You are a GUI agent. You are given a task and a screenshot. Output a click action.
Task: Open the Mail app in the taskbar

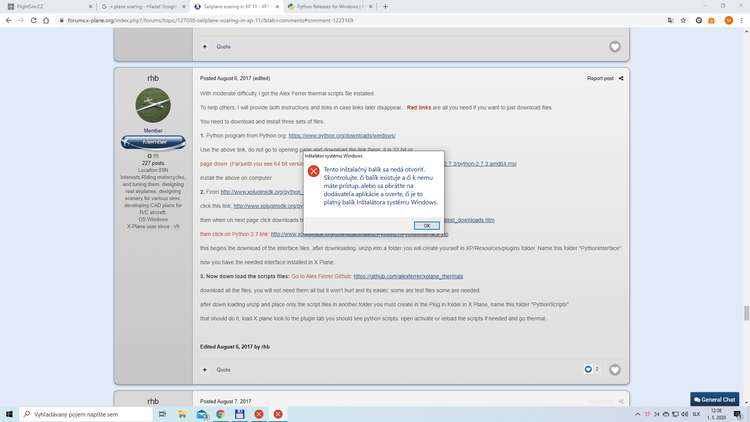pyautogui.click(x=201, y=414)
